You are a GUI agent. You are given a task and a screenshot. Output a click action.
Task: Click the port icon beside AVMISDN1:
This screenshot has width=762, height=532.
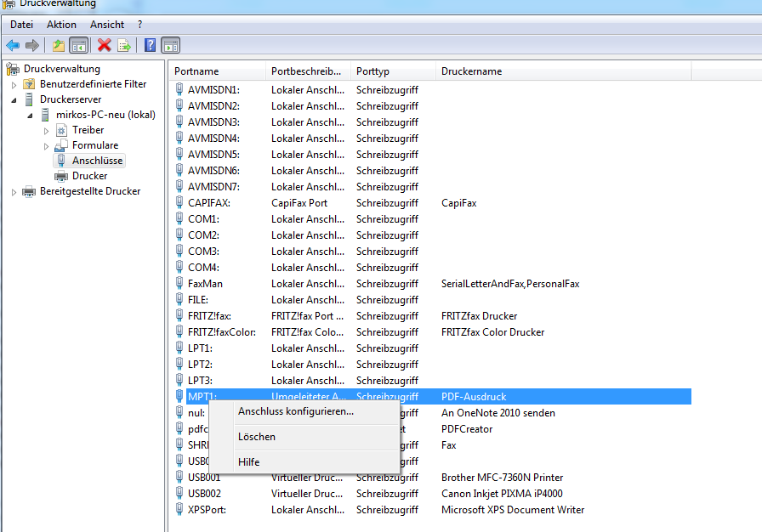pos(179,89)
